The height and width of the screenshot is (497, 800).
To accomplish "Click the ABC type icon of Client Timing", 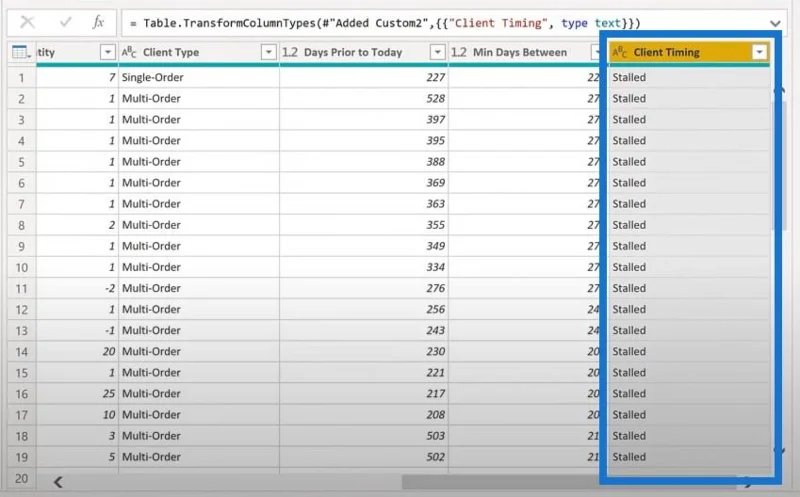I will pyautogui.click(x=620, y=52).
